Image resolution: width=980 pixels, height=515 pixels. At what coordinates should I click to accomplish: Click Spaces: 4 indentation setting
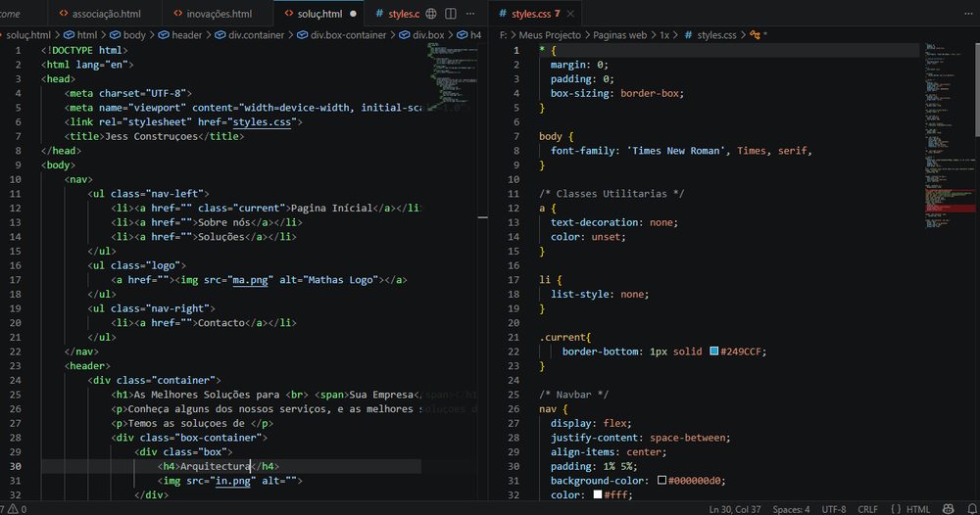(791, 509)
